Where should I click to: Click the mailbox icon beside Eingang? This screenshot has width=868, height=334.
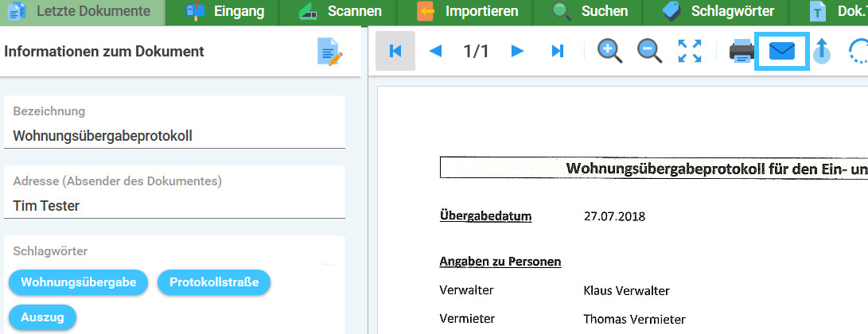click(196, 11)
